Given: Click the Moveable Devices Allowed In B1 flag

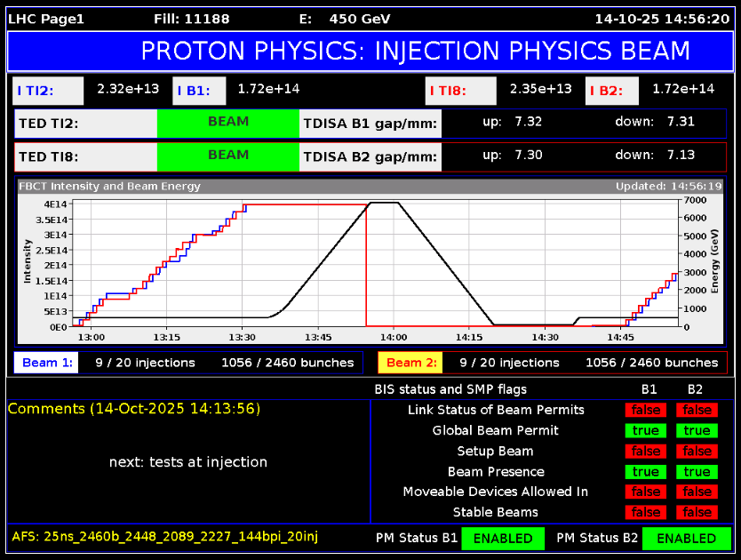Looking at the screenshot, I should point(646,492).
